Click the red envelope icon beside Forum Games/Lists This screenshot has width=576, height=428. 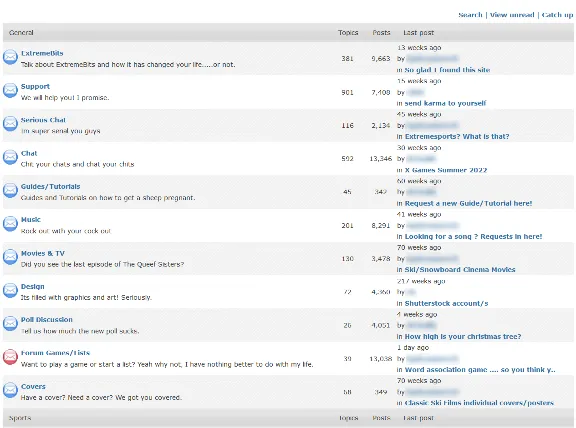(x=10, y=357)
